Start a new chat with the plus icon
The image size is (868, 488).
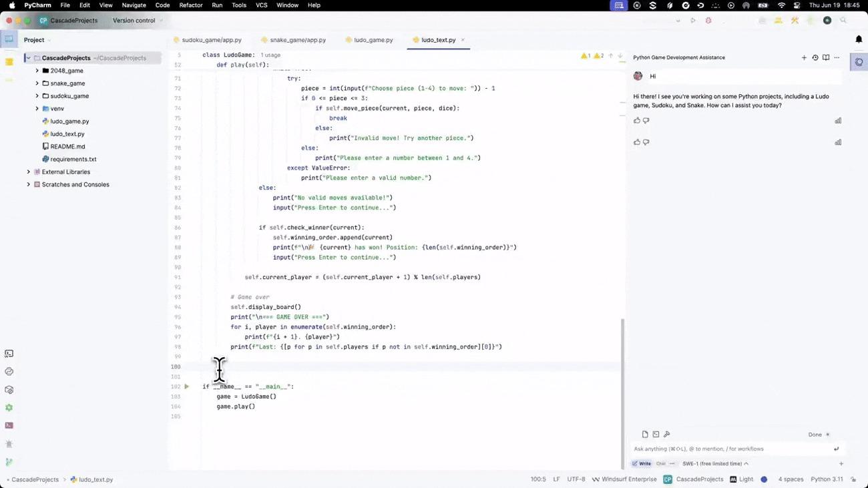[x=804, y=58]
